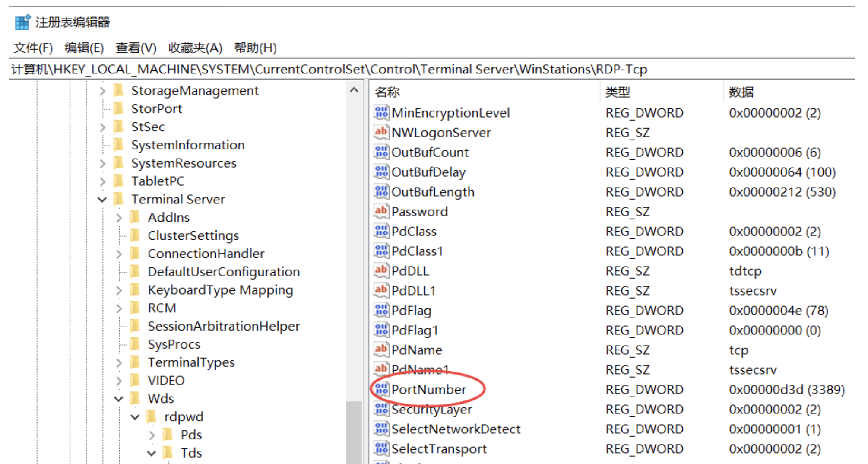
Task: Select the SysProcs tree item
Action: pos(174,344)
